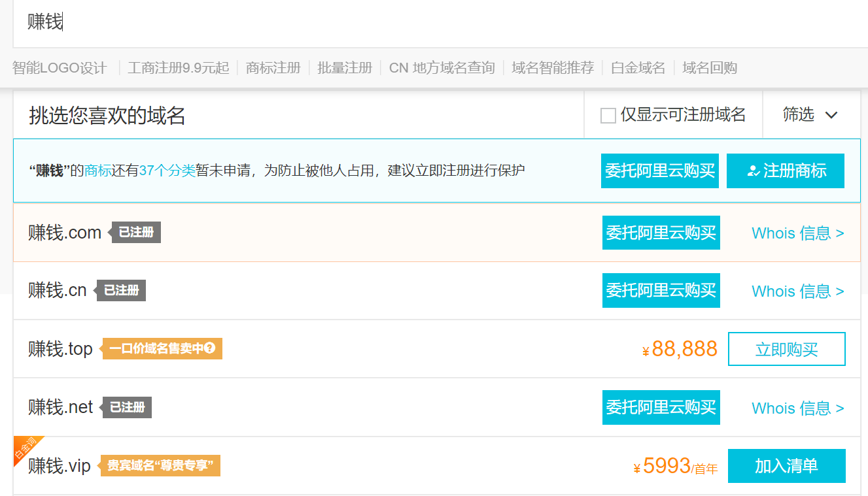
Task: Click 委托阿里云购买 in trademark banner
Action: (x=660, y=171)
